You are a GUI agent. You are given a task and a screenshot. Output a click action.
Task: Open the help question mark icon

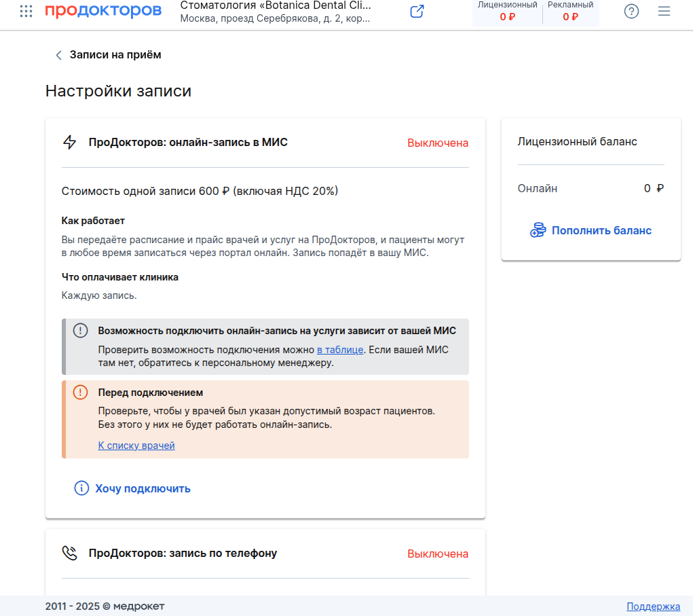pos(631,11)
